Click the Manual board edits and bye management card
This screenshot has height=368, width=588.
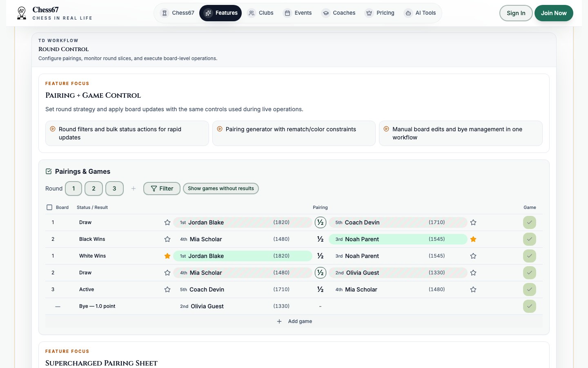(x=461, y=133)
